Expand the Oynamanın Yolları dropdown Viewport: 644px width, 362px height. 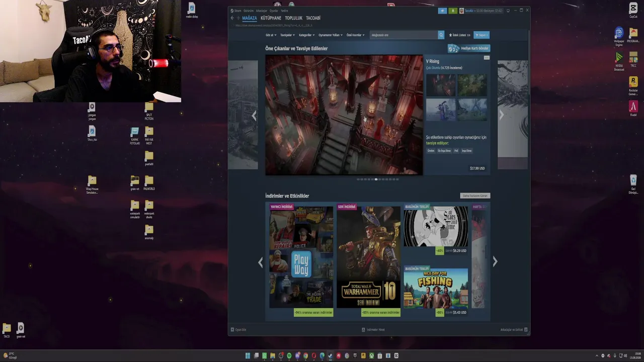[x=331, y=35]
